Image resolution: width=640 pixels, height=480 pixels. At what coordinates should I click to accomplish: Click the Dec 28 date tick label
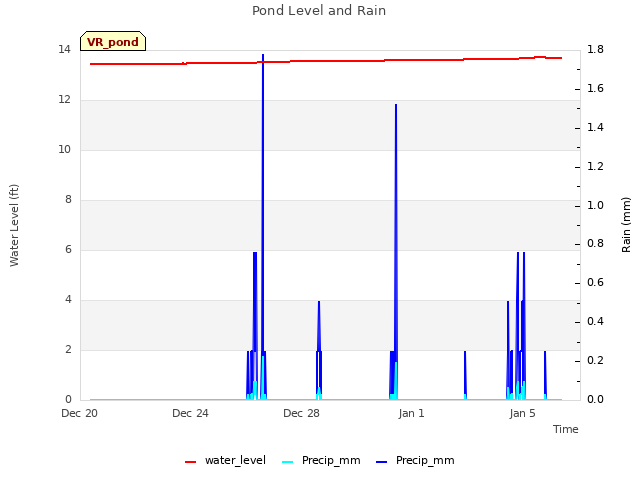(x=301, y=413)
